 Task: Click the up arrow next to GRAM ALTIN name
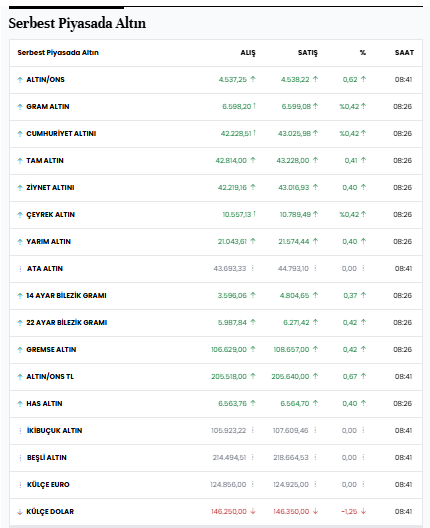[x=20, y=107]
